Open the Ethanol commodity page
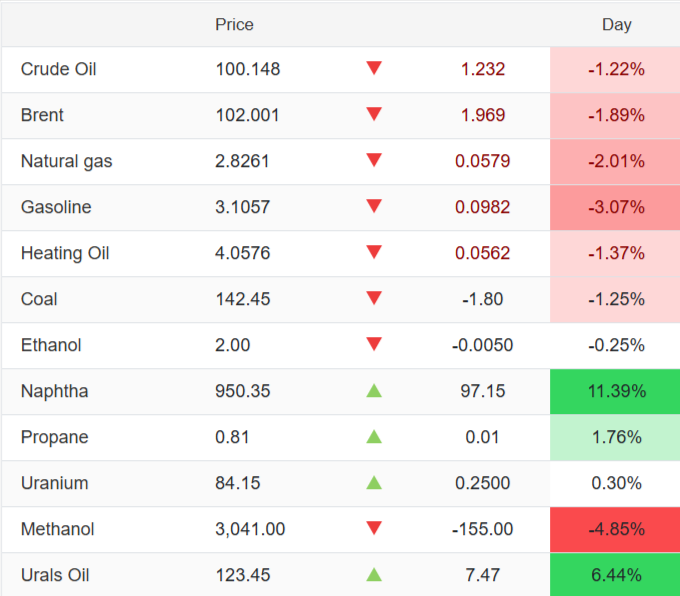This screenshot has height=596, width=680. 51,345
